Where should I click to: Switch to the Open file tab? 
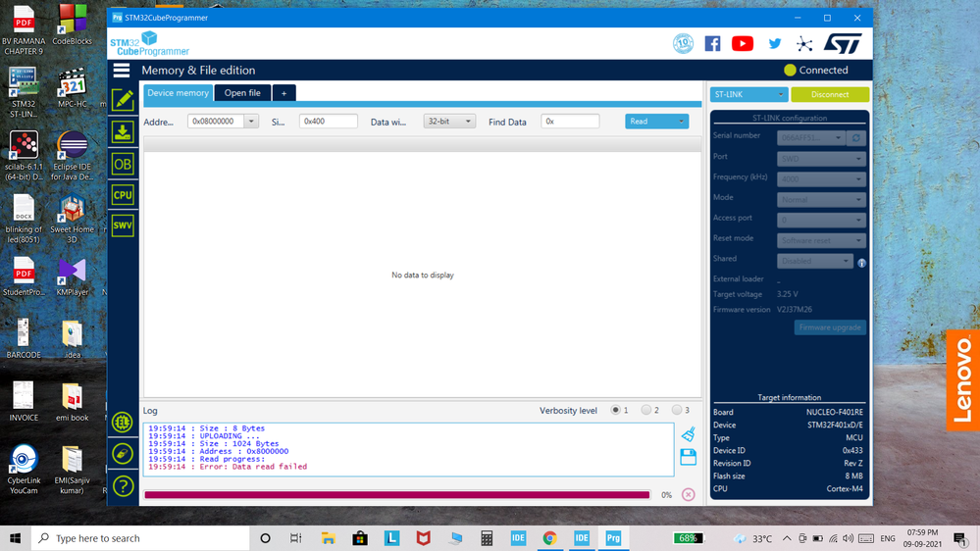[242, 92]
